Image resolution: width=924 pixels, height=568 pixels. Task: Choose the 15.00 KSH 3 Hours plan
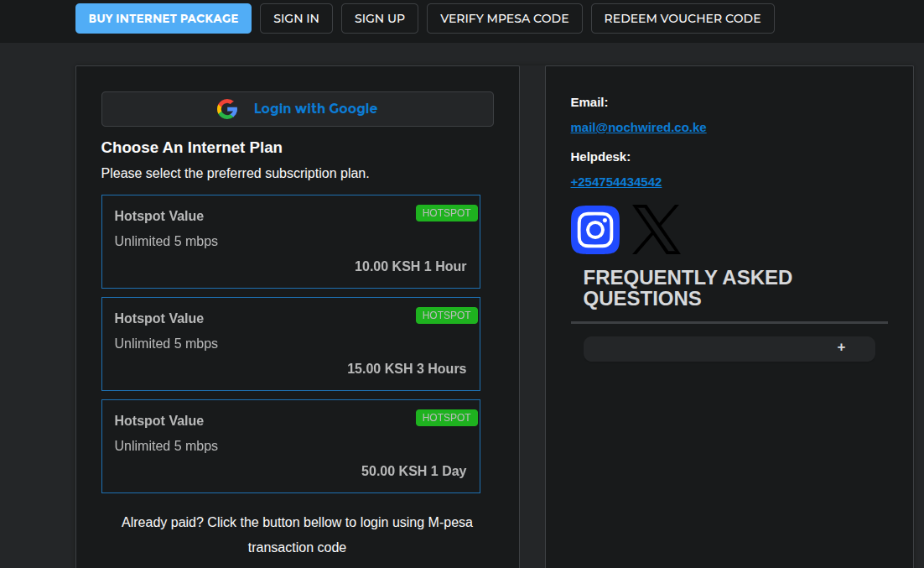[290, 346]
